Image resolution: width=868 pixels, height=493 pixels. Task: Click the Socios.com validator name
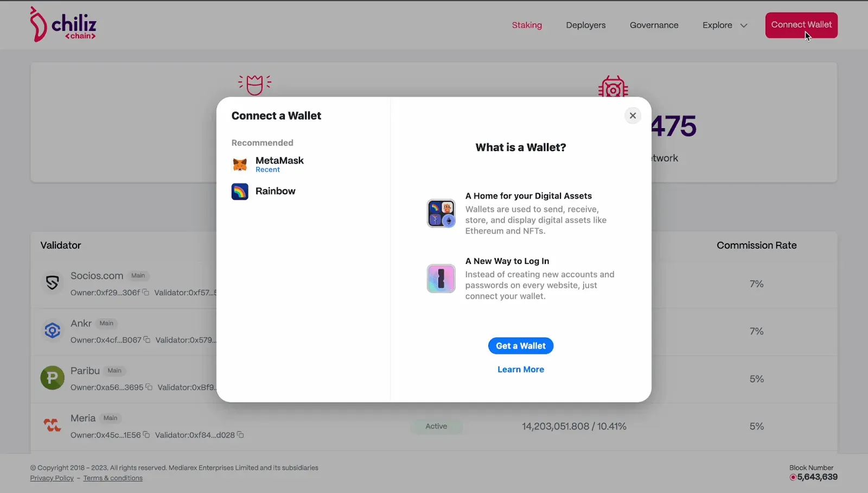point(97,276)
